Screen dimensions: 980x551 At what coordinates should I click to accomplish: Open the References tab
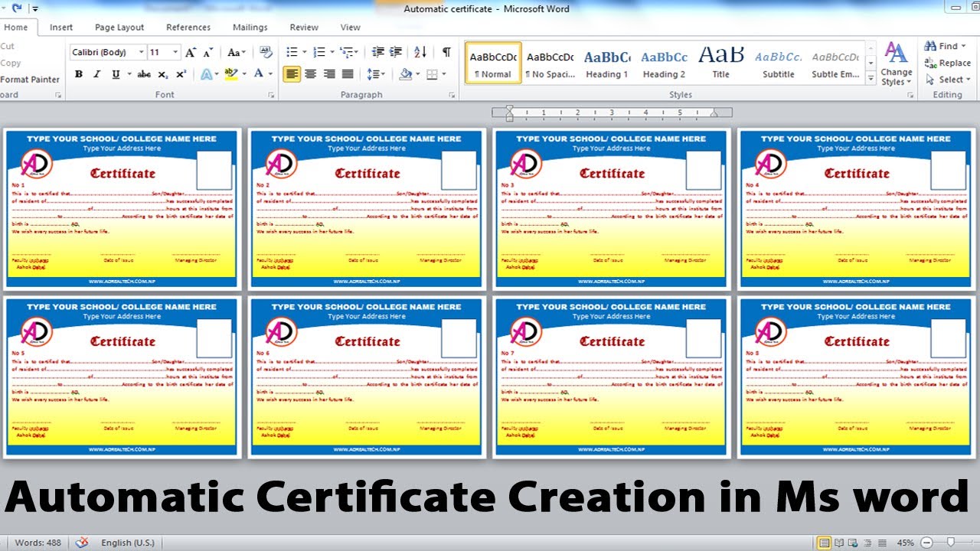pos(188,27)
